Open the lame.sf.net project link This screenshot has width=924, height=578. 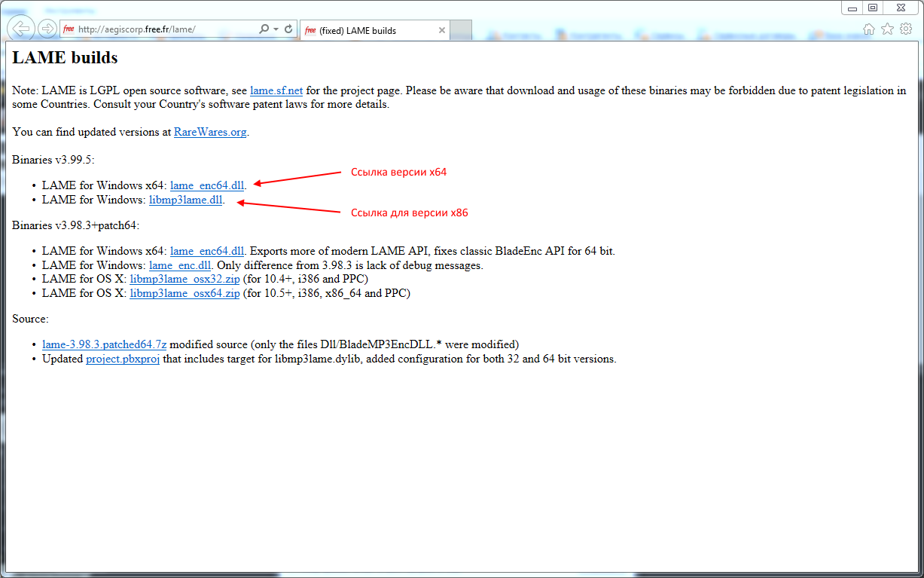(276, 90)
